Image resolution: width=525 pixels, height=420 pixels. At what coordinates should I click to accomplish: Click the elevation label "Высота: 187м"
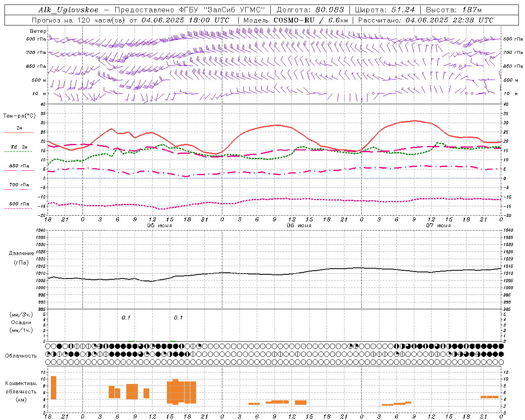coord(454,10)
